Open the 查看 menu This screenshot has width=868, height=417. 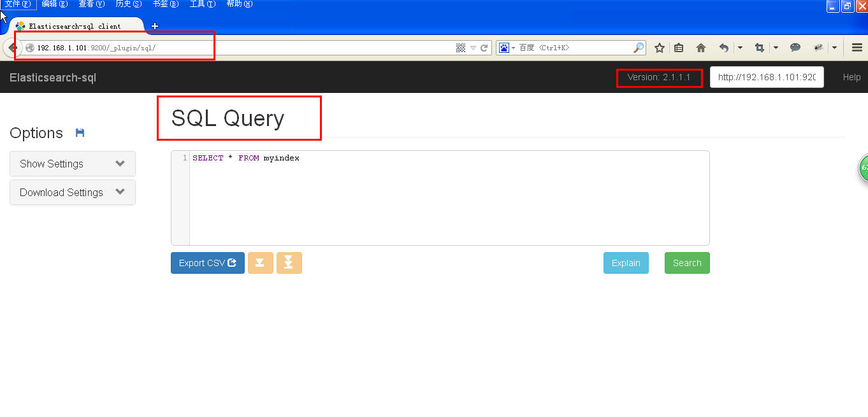coord(92,4)
